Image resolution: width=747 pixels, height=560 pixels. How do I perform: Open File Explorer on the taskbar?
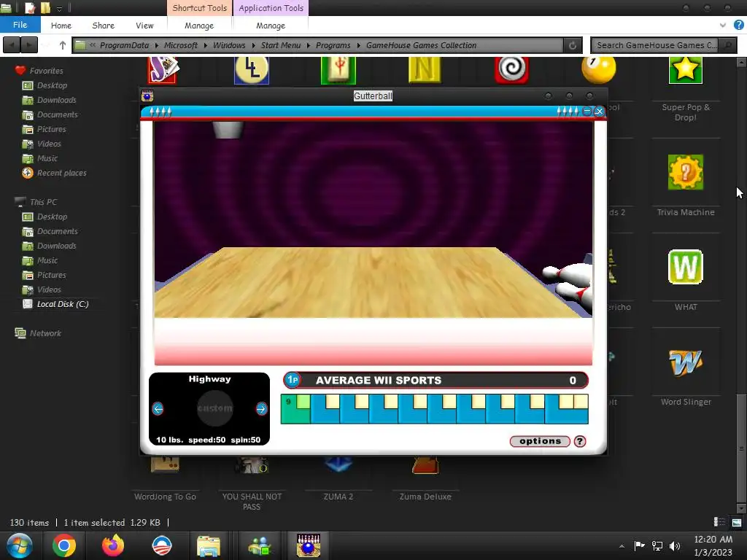click(x=209, y=545)
